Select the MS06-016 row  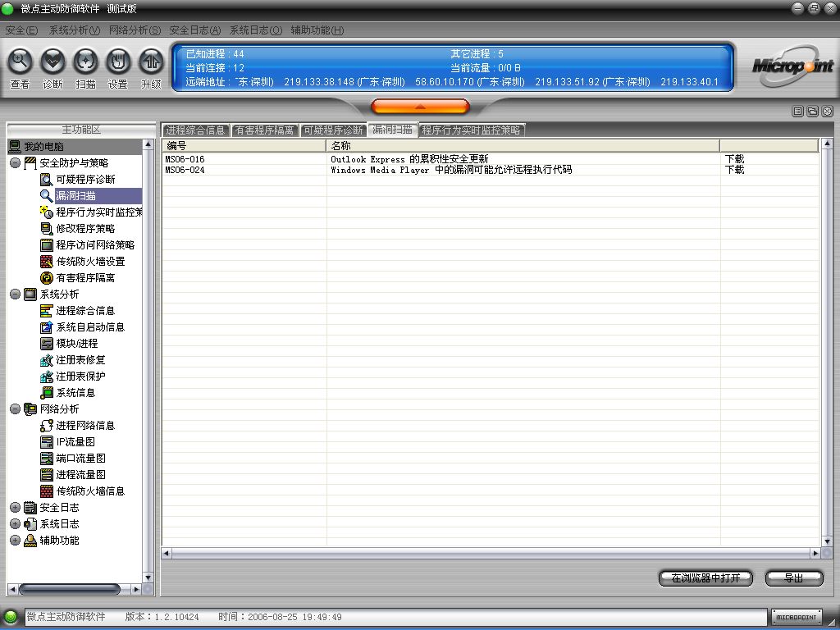pos(491,159)
